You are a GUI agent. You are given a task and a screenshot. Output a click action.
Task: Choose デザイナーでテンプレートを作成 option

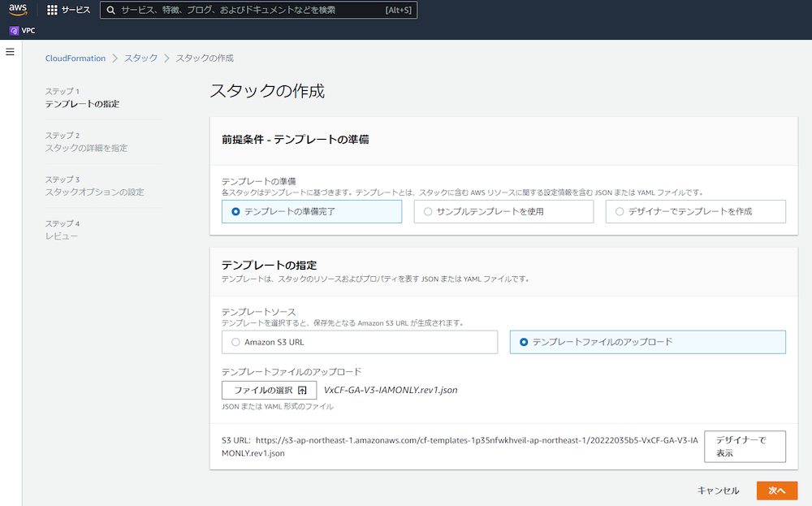620,211
